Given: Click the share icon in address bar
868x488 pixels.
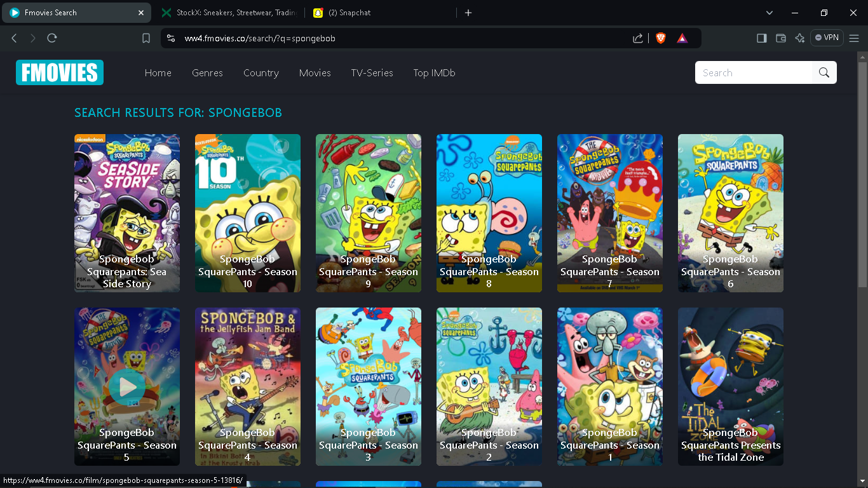Looking at the screenshot, I should pos(638,38).
